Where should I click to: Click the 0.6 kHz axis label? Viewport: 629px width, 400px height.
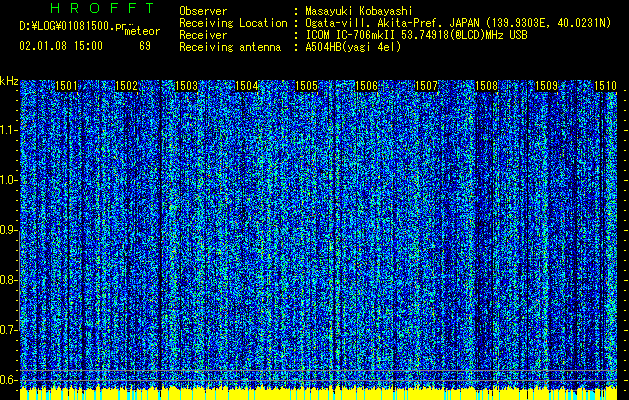pos(8,380)
